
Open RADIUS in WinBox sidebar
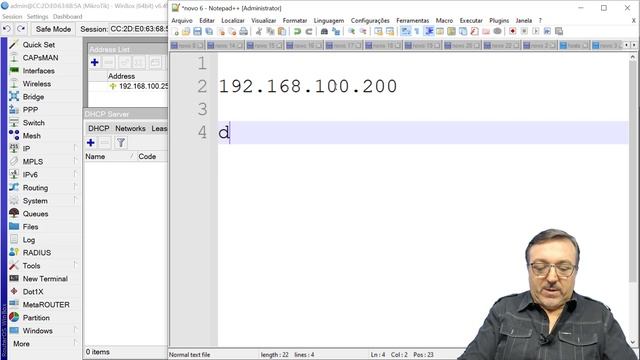37,252
